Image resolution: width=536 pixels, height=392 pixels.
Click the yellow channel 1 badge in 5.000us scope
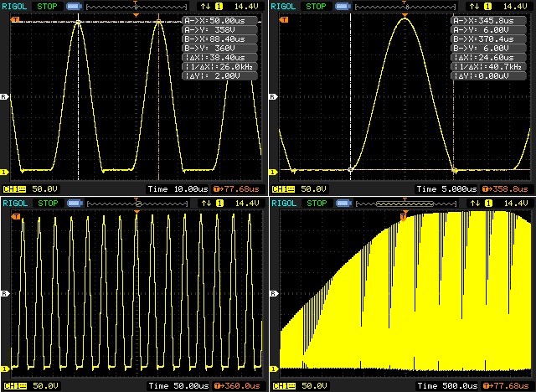487,6
